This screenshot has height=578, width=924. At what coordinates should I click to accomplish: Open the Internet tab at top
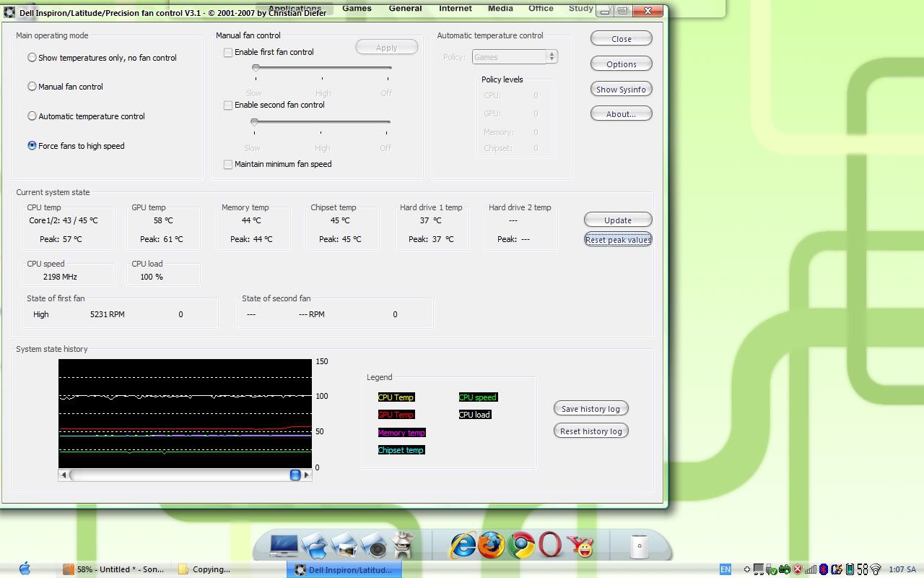456,9
